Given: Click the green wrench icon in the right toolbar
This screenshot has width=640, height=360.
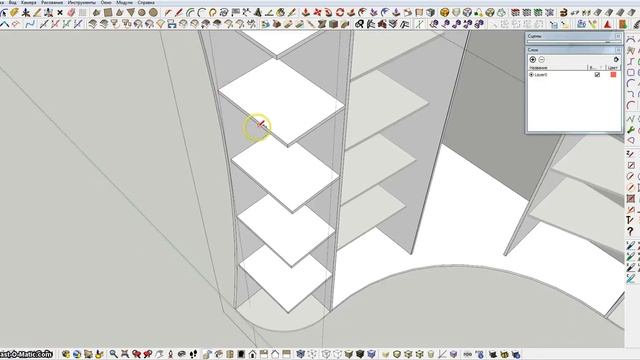Looking at the screenshot, I should [631, 130].
